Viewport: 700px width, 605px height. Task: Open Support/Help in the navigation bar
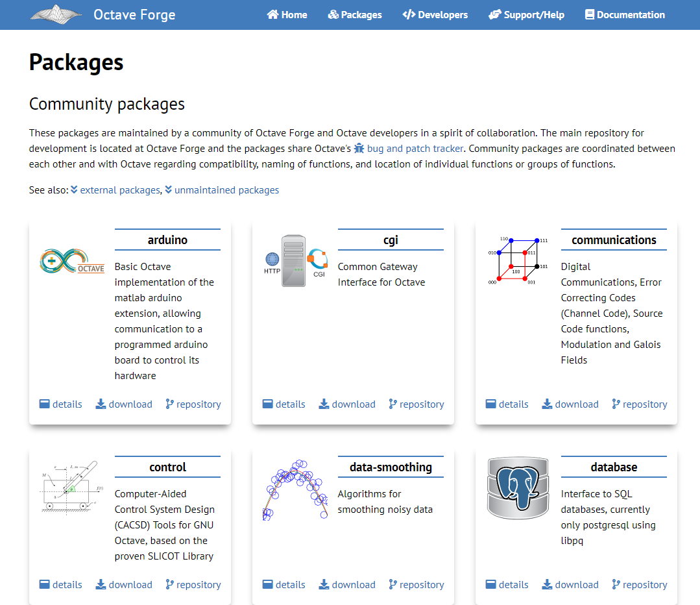pos(526,14)
